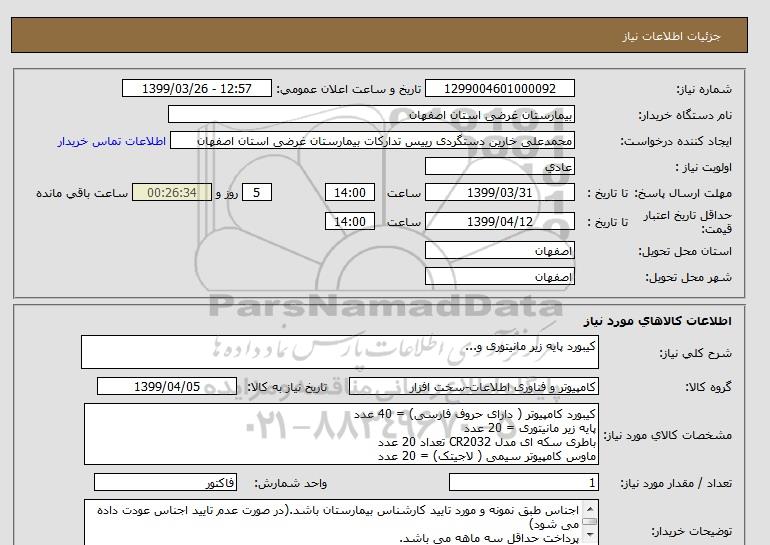
Task: Click the note پرداخت حداقل سه ماهه می باشد
Action: coord(490,539)
